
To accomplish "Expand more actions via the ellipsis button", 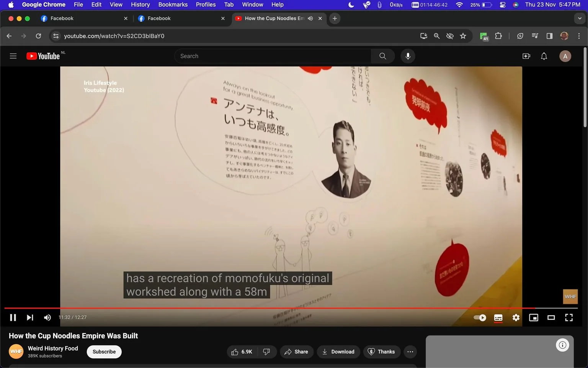I will [x=410, y=352].
